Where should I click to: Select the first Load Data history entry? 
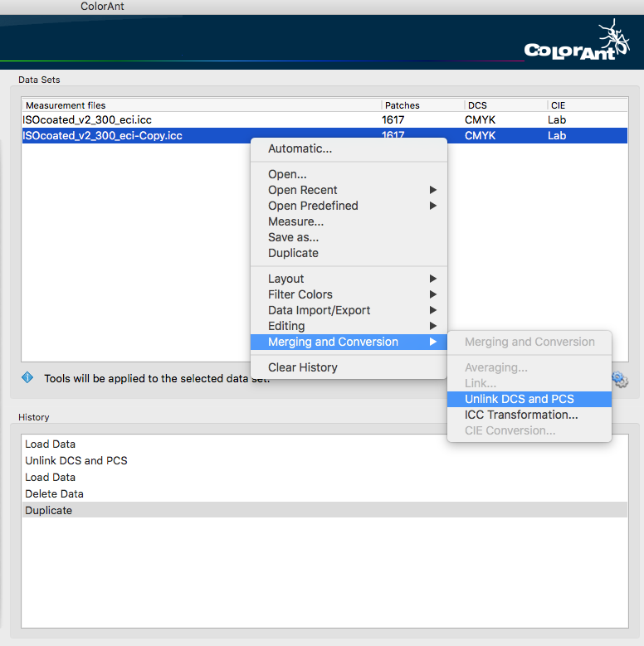(324, 444)
